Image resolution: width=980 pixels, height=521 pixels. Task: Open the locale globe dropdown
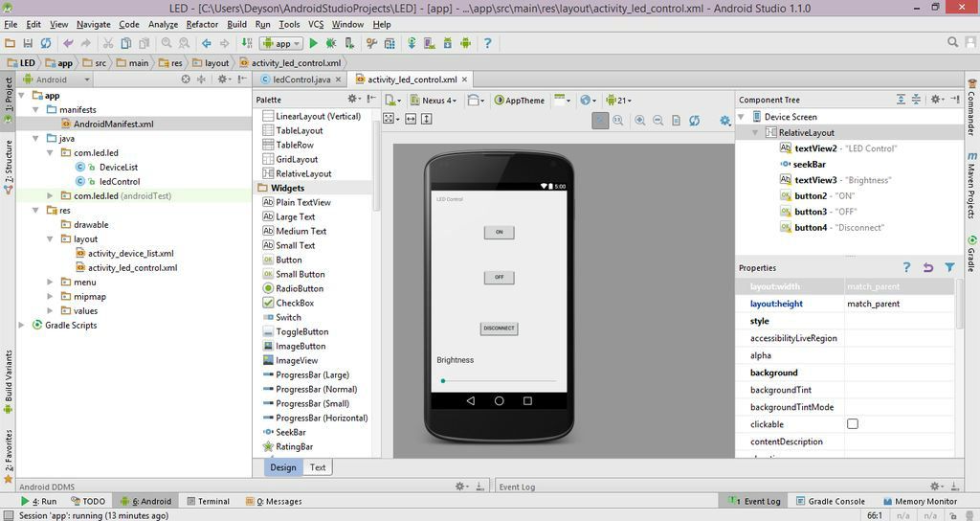click(588, 100)
